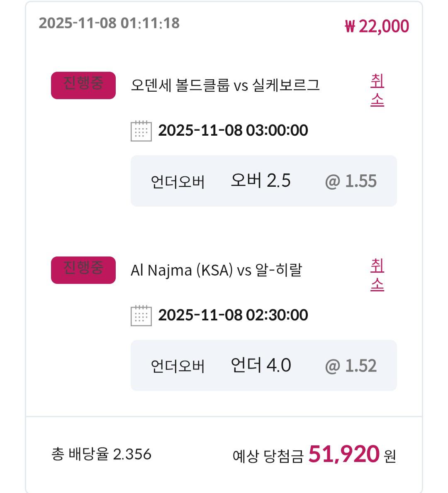
Task: Select the 오버 2.5 pick
Action: point(261,181)
